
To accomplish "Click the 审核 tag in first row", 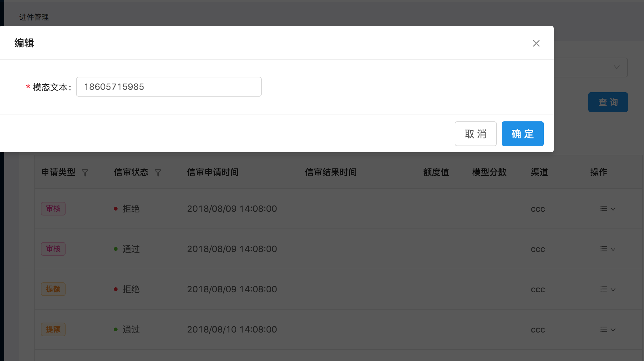I will pyautogui.click(x=53, y=209).
